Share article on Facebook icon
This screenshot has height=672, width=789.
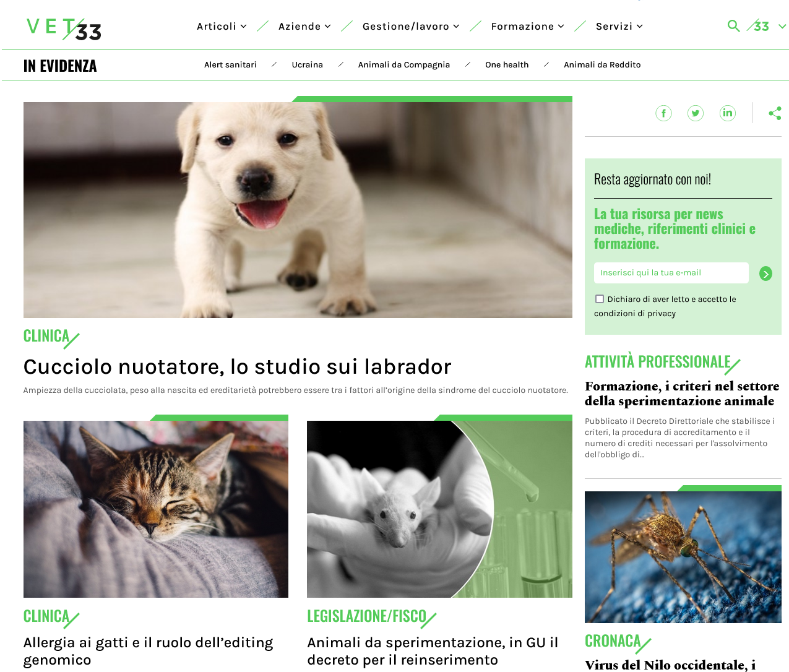pyautogui.click(x=663, y=113)
